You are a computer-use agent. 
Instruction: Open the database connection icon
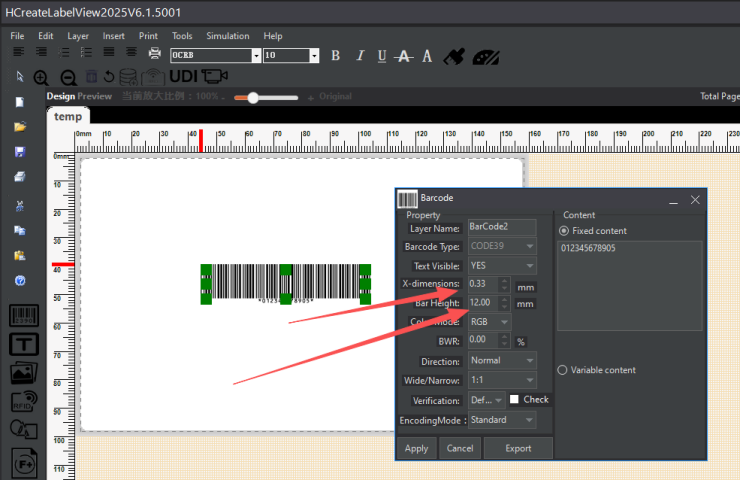tap(128, 77)
